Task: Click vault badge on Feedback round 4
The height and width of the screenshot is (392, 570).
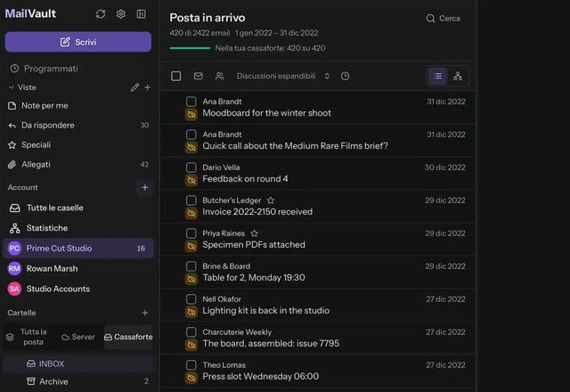Action: click(x=191, y=180)
